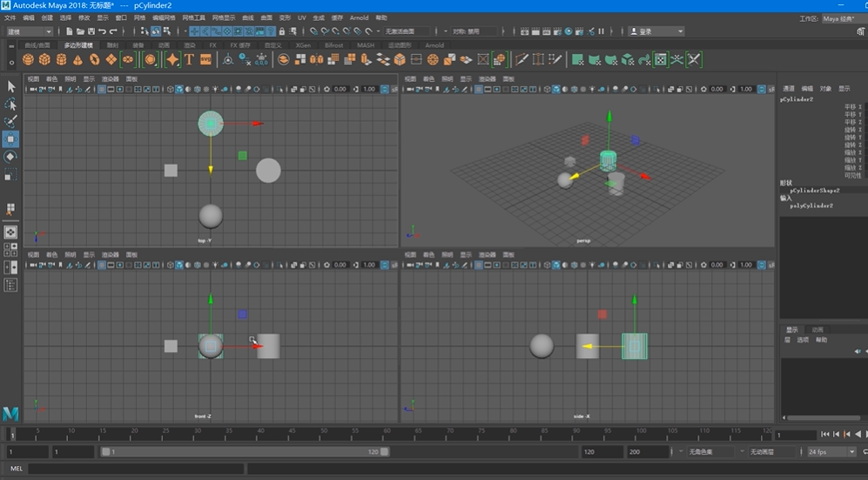The image size is (868, 480).
Task: Click the layer editor horizontal scrollbar
Action: point(824,418)
